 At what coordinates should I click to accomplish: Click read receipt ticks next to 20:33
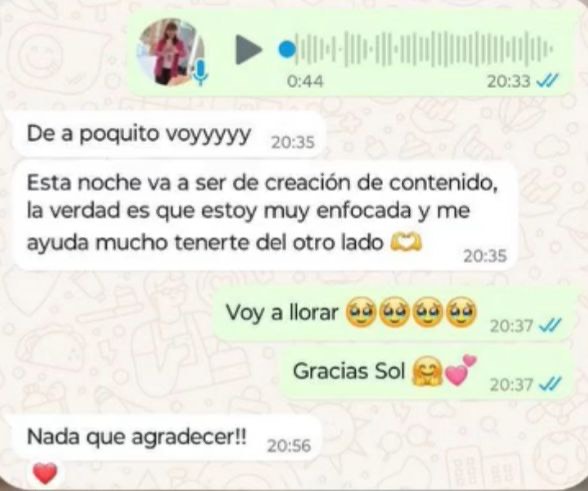(548, 80)
